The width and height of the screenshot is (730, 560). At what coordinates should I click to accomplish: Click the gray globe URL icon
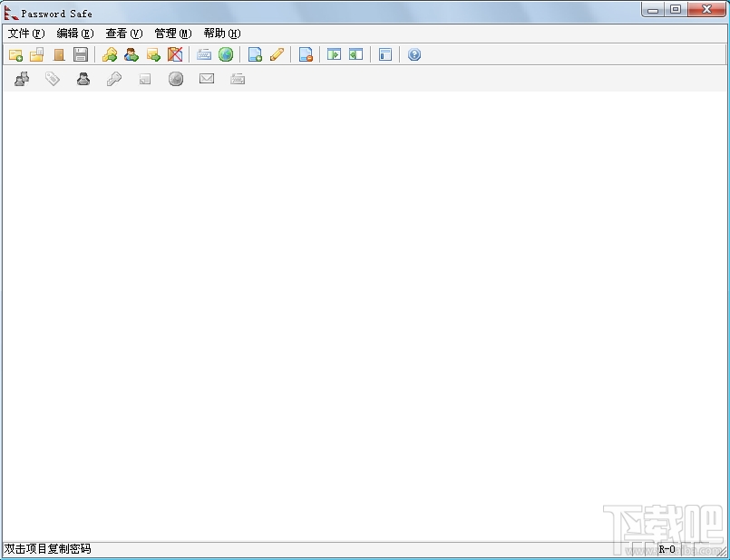176,79
